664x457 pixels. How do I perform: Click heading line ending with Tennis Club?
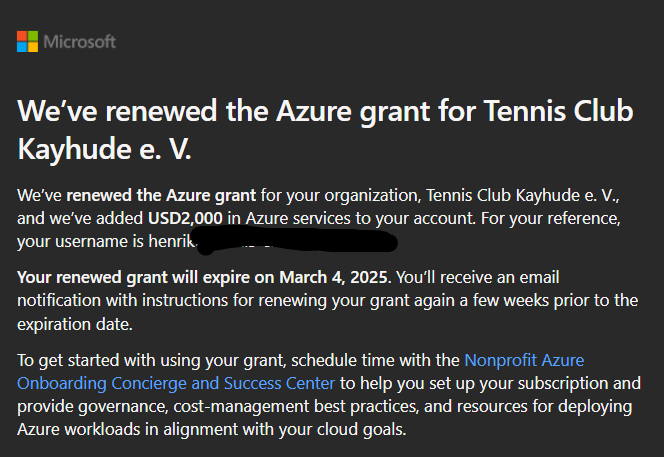click(x=325, y=112)
